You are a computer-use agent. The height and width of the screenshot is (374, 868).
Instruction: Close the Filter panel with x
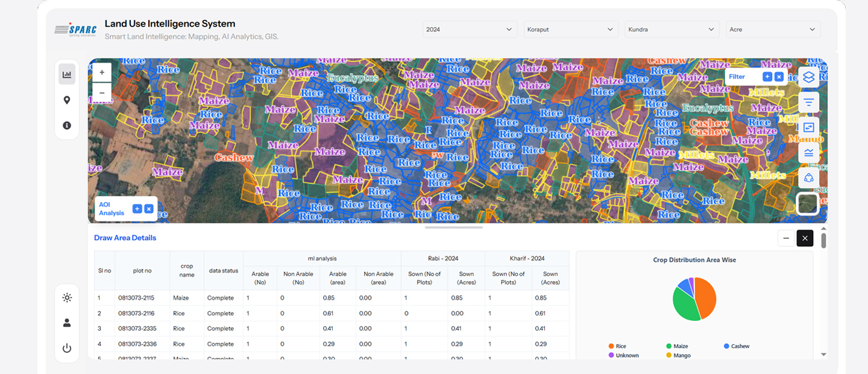779,77
